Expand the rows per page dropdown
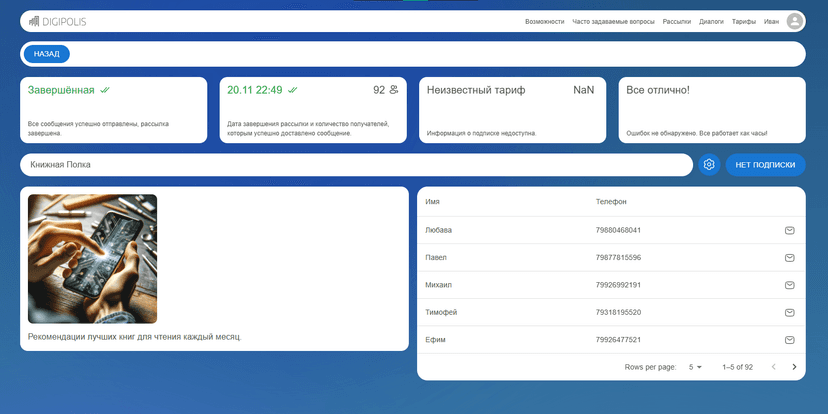The height and width of the screenshot is (414, 828). pos(695,367)
